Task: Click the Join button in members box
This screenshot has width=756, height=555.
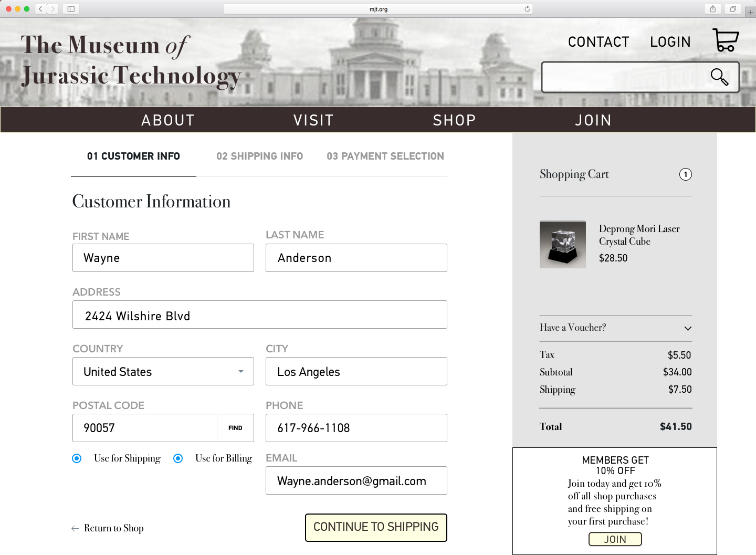Action: [x=615, y=539]
